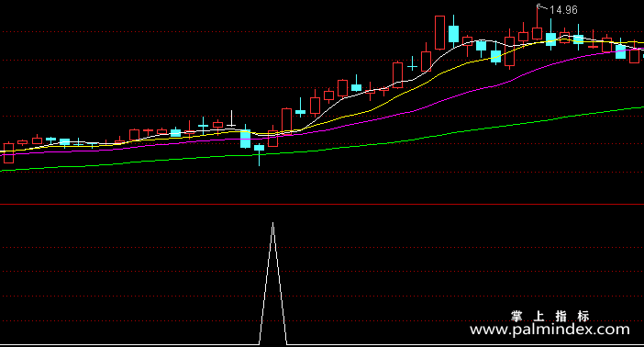Click the red horizontal divider between chart panels
Image resolution: width=644 pixels, height=347 pixels.
pos(322,204)
